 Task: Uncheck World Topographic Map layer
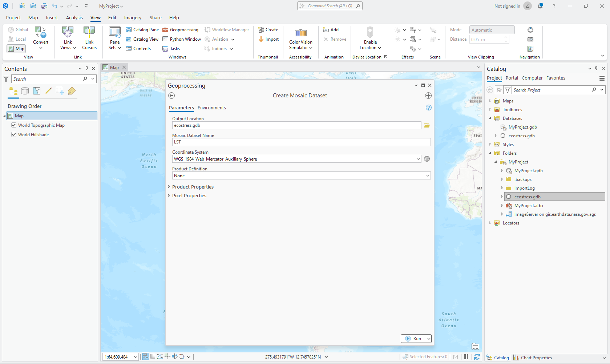[14, 125]
